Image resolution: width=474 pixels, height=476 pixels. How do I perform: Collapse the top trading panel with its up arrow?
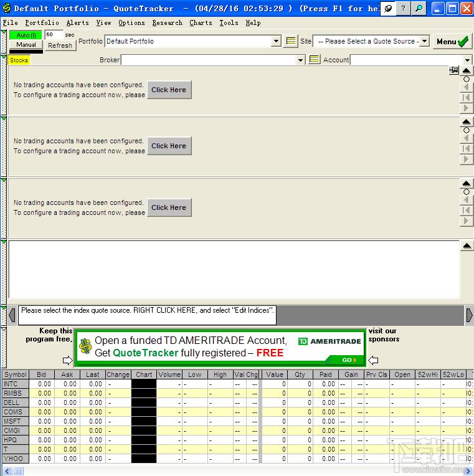coord(467,71)
